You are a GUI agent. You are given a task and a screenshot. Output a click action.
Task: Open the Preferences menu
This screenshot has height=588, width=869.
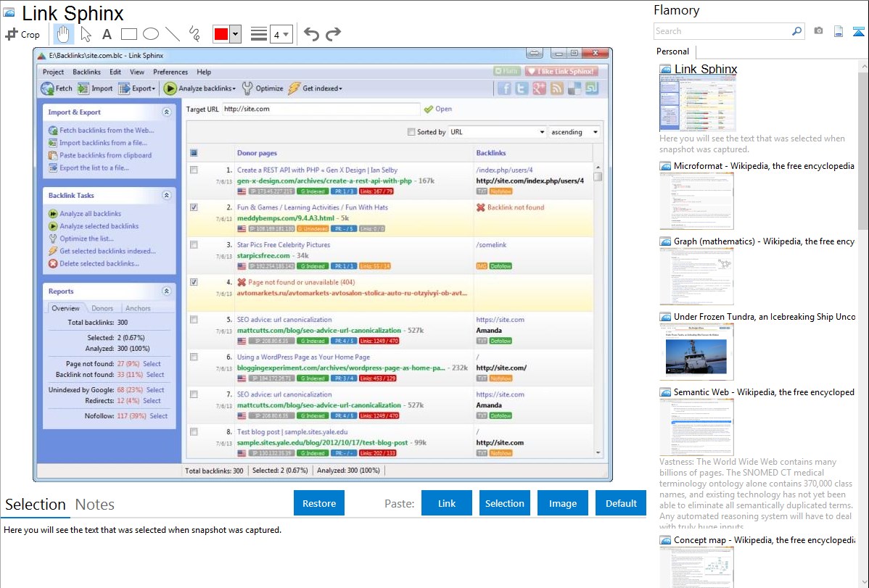point(170,72)
